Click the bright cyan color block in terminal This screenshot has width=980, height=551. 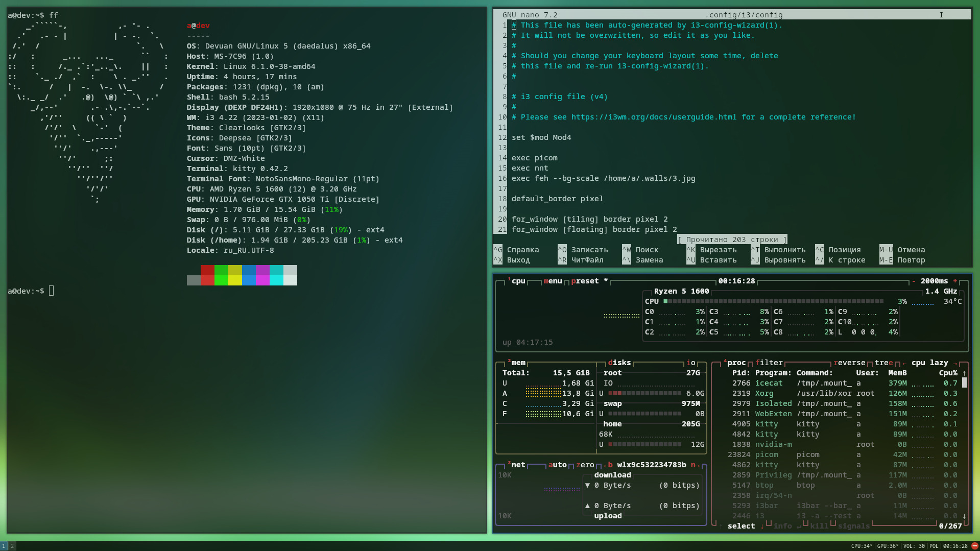(276, 280)
